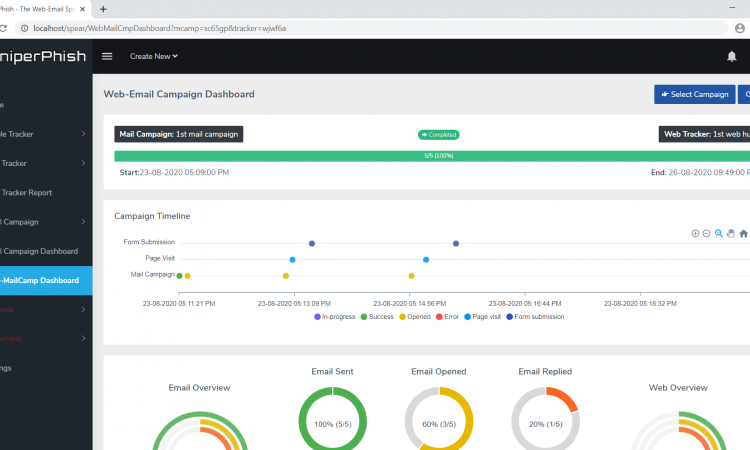Toggle the Error legend entry
The width and height of the screenshot is (750, 450).
click(447, 317)
